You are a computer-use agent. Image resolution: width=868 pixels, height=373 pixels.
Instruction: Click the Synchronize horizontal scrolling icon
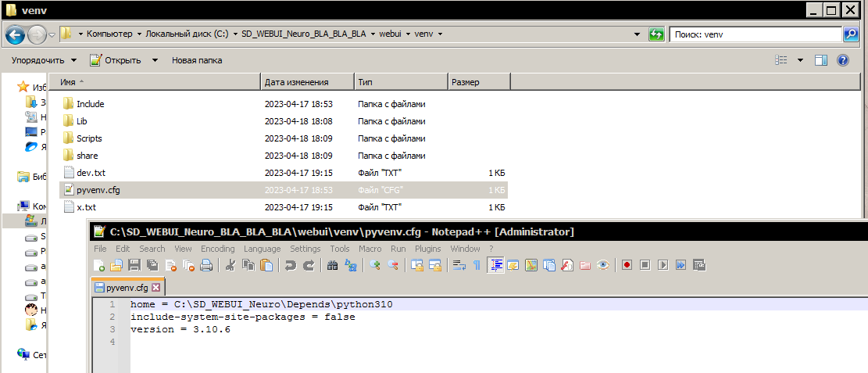point(435,265)
